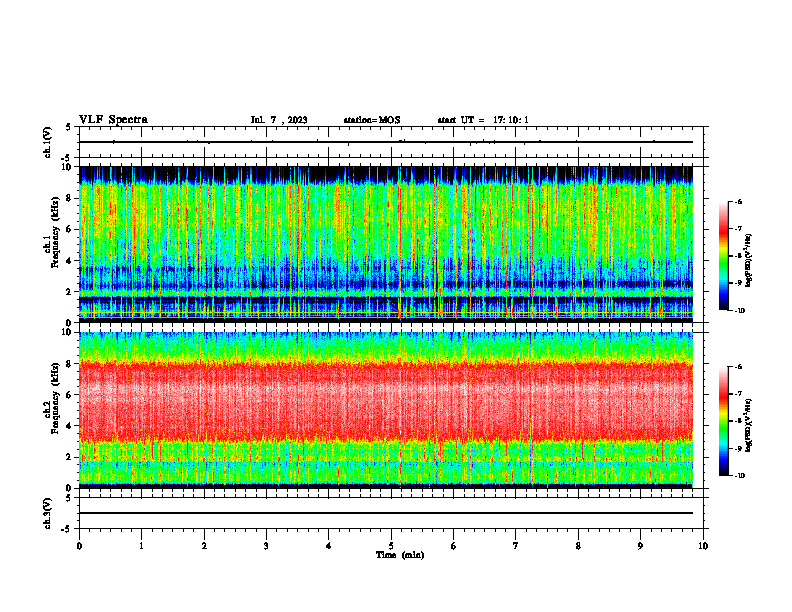Image resolution: width=792 pixels, height=612 pixels.
Task: Click the "start UT = 17:10:1" header text
Action: point(483,120)
